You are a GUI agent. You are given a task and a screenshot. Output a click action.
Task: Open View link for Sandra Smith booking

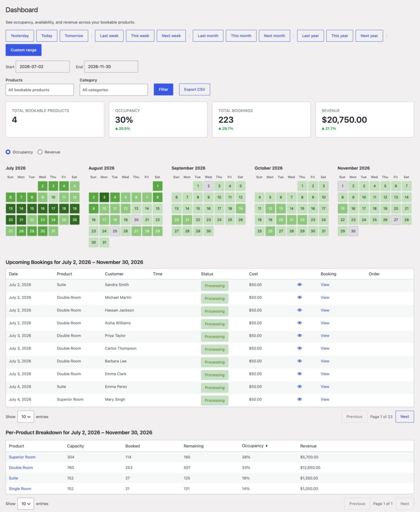click(x=325, y=285)
